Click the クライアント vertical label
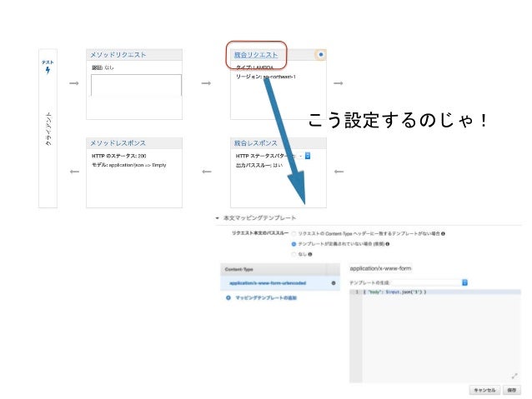Screen dimensions: 532x399 click(x=48, y=129)
